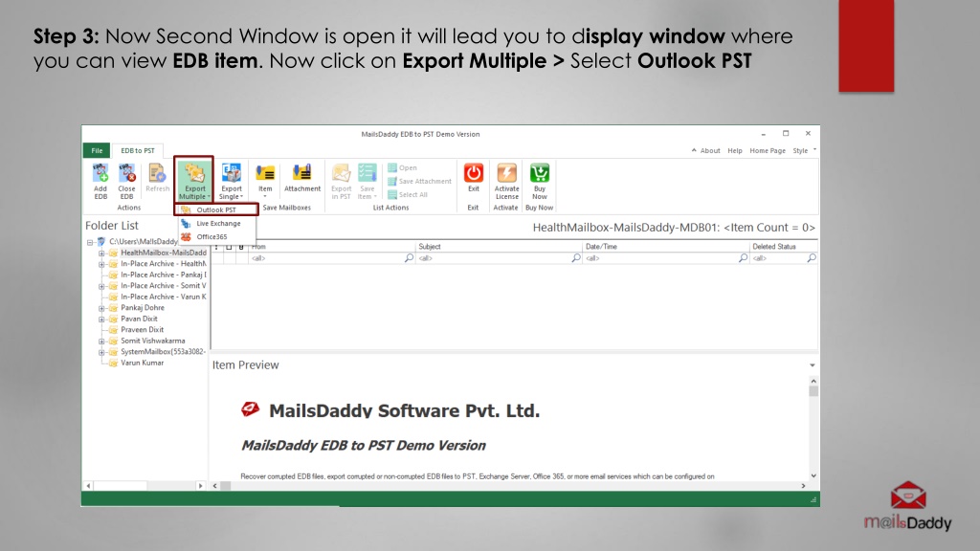The width and height of the screenshot is (980, 551).
Task: Open the File tab
Action: coord(97,150)
